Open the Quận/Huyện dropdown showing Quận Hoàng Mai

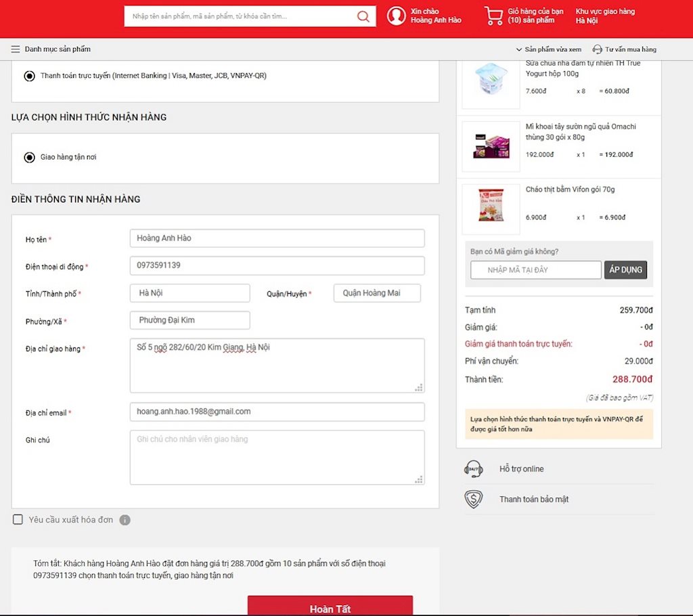pyautogui.click(x=377, y=293)
